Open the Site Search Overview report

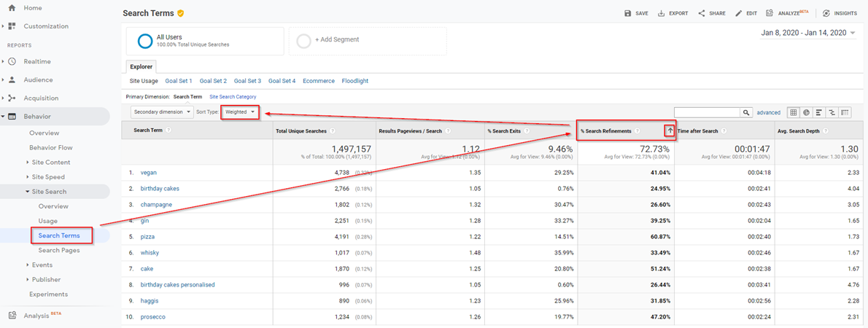[x=53, y=206]
